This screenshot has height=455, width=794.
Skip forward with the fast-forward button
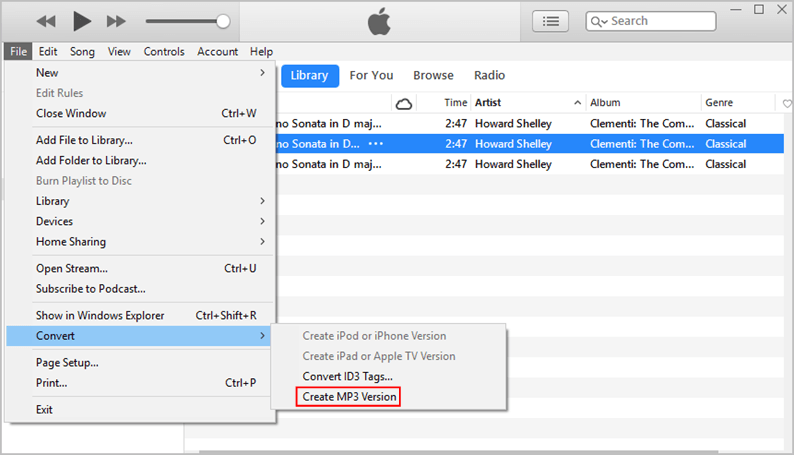(x=116, y=21)
